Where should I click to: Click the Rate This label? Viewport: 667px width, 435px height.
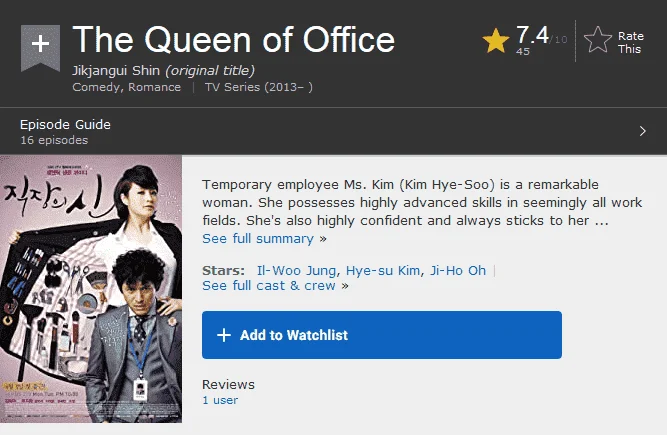[630, 43]
